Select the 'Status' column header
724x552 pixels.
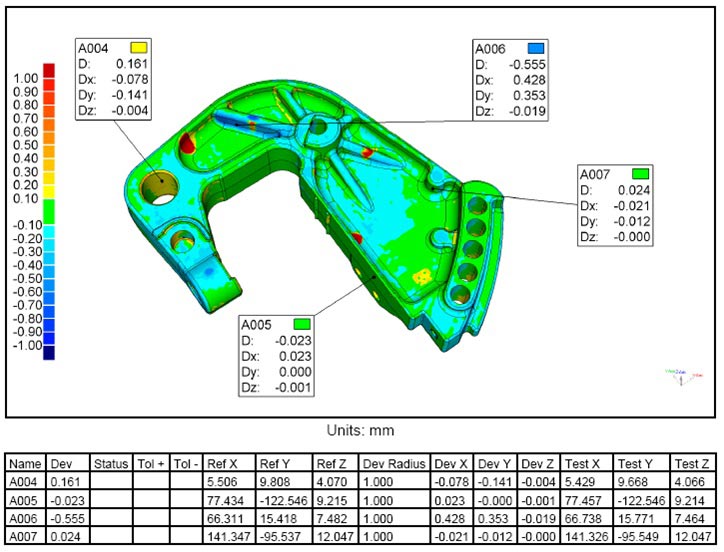pyautogui.click(x=110, y=463)
